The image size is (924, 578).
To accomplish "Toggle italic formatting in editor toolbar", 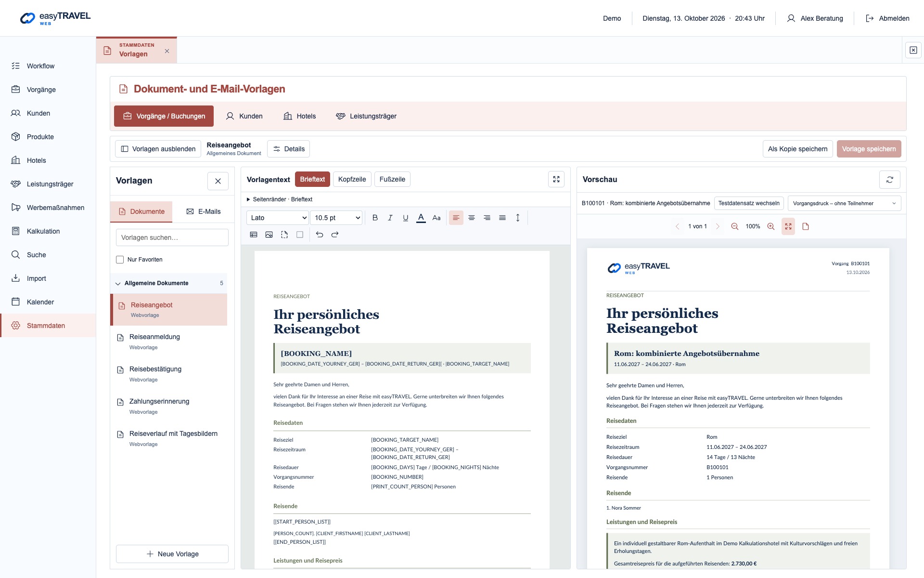I will [x=390, y=218].
